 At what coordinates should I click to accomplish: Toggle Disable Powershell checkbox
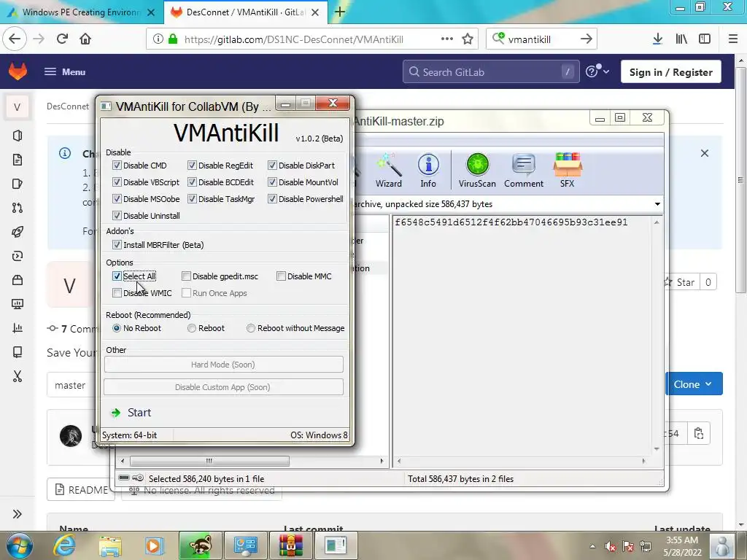pyautogui.click(x=272, y=199)
